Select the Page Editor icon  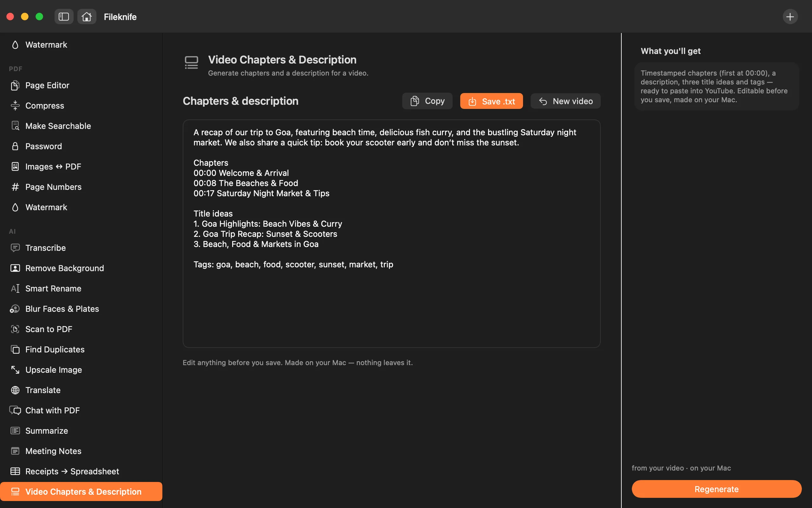pyautogui.click(x=15, y=85)
